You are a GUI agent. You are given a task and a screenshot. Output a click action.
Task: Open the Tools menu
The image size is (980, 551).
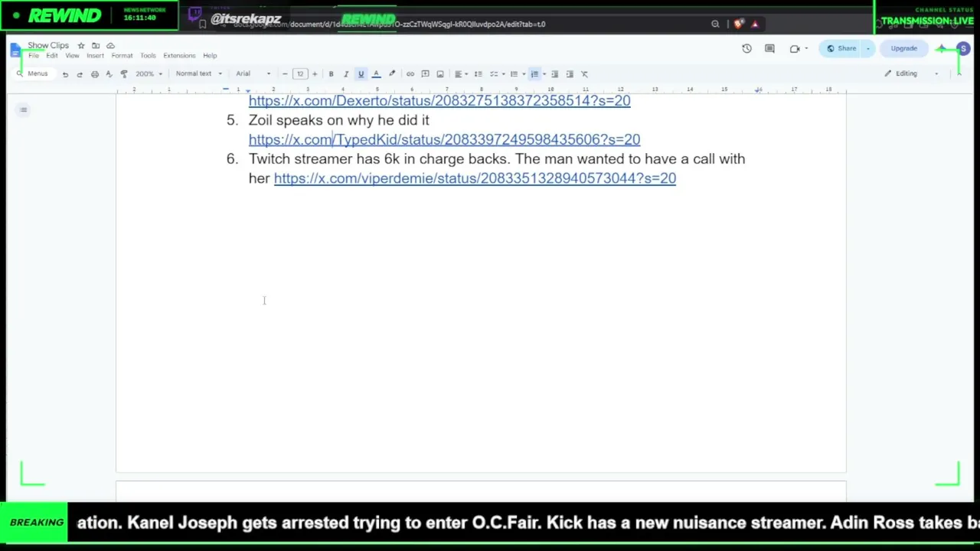148,56
